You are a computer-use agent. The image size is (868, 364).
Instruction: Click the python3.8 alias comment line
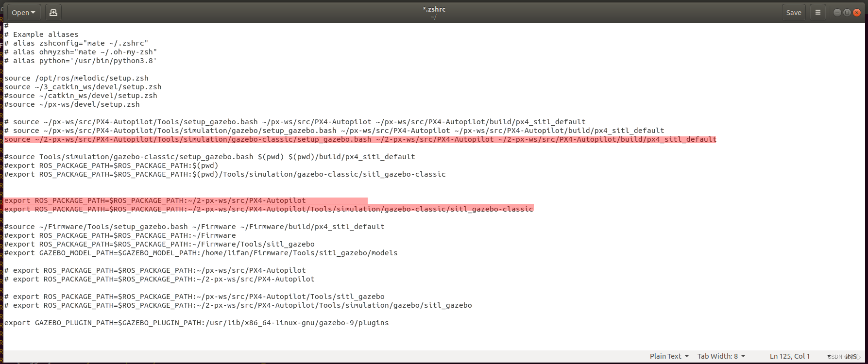81,61
